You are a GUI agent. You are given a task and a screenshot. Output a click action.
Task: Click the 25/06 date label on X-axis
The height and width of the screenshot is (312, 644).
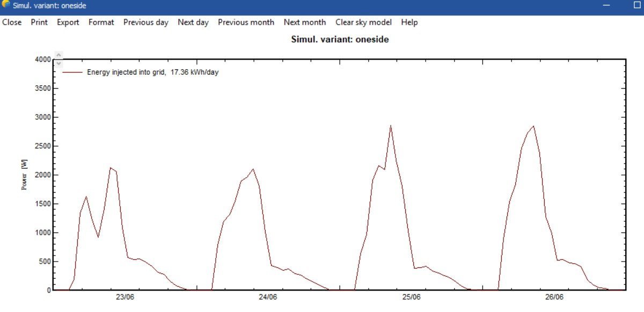pyautogui.click(x=411, y=297)
